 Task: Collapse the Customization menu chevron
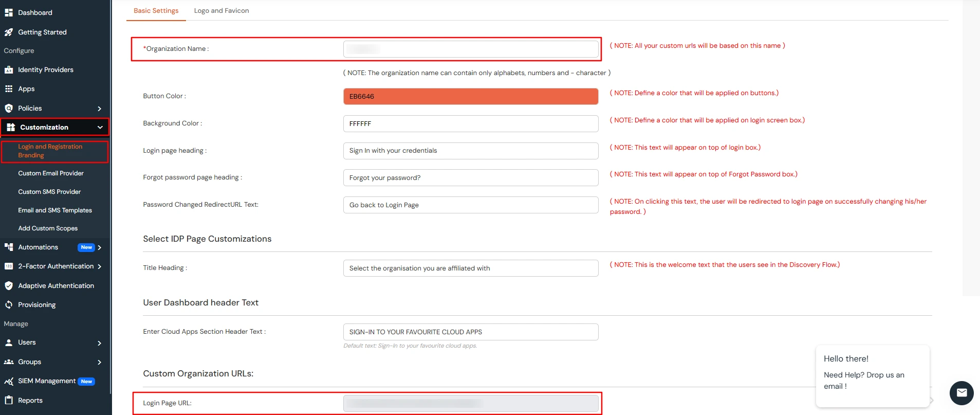(x=100, y=127)
